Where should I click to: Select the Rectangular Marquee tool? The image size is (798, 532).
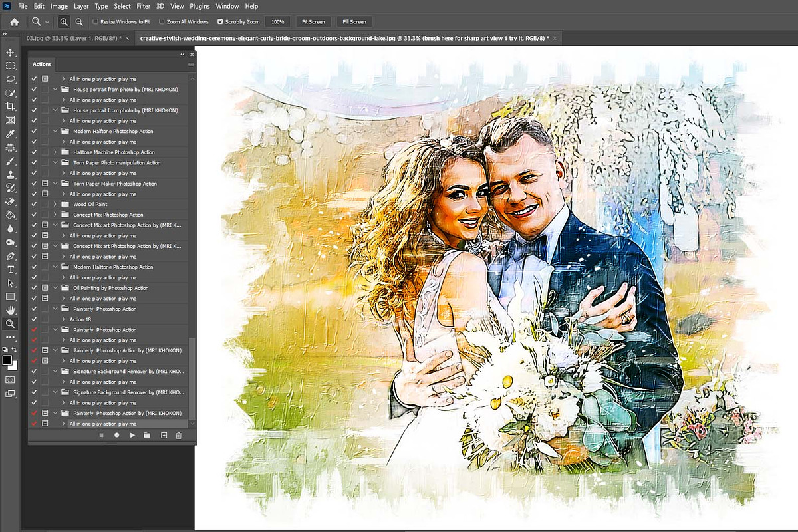(x=10, y=66)
